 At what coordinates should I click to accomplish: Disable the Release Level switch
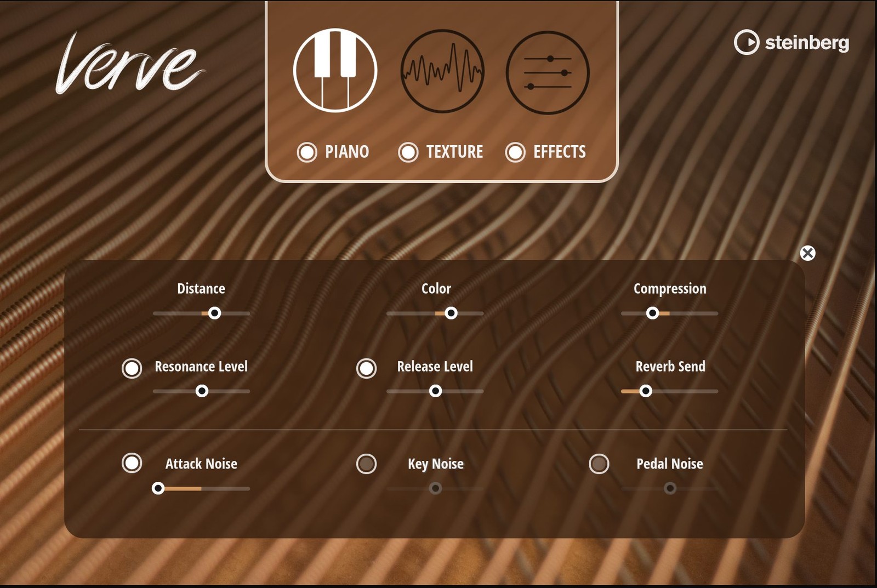(366, 368)
